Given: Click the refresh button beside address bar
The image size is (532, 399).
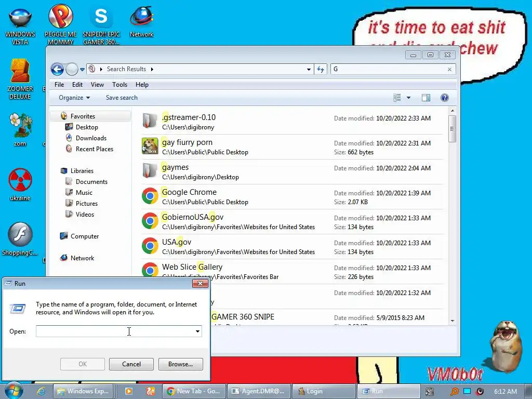Looking at the screenshot, I should 321,69.
